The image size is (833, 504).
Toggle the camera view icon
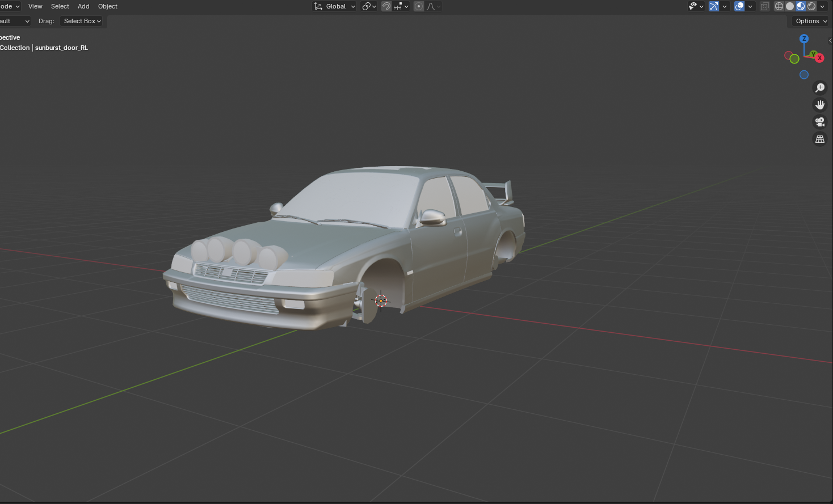point(820,122)
